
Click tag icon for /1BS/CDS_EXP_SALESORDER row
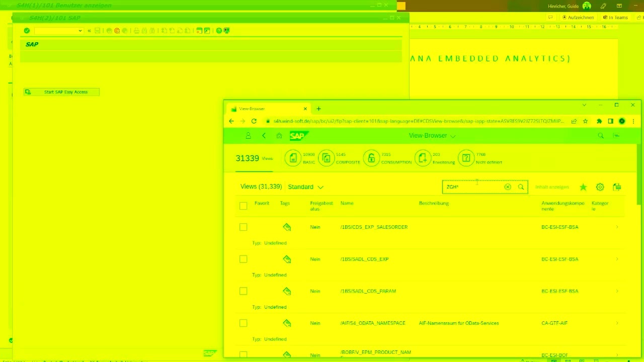click(x=287, y=227)
